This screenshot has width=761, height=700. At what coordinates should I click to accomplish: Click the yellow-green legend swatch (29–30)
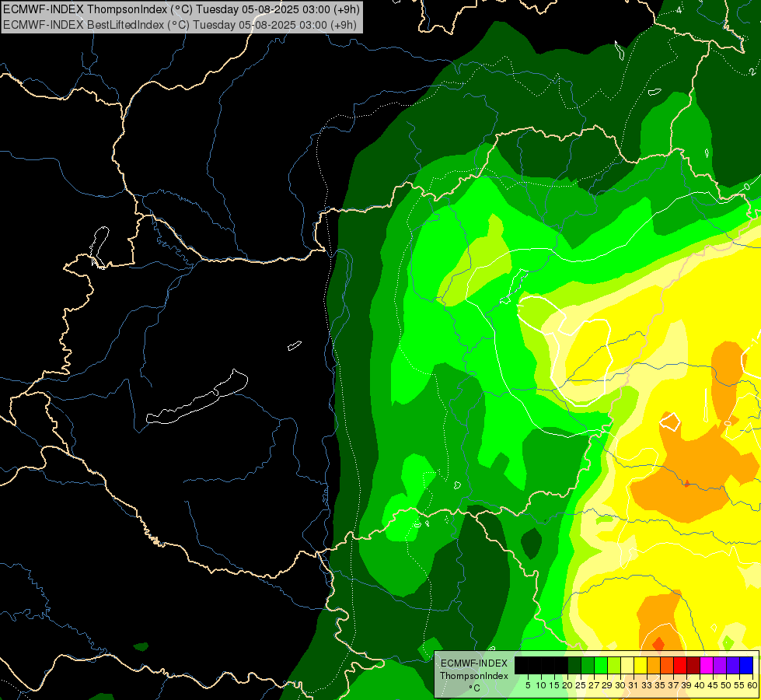614,665
